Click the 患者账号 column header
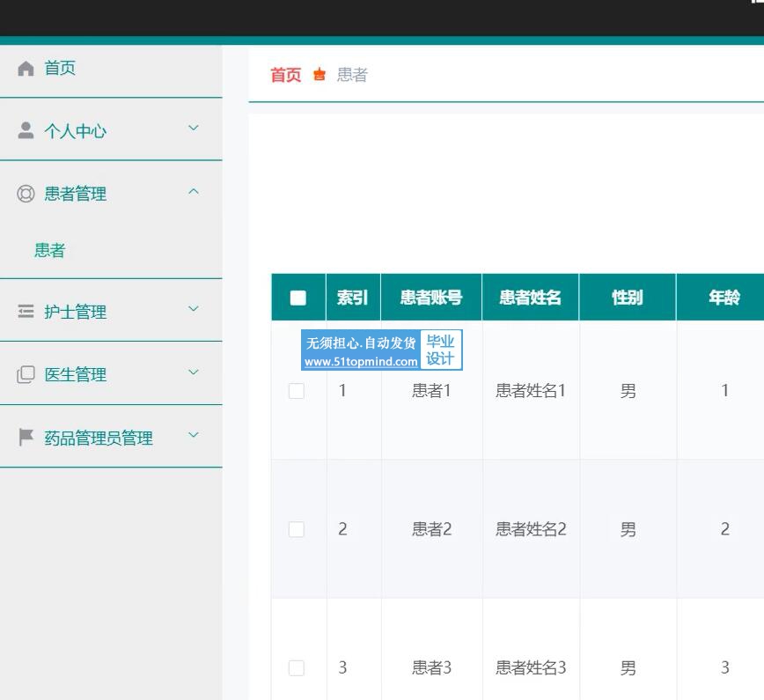The height and width of the screenshot is (700, 764). [430, 298]
